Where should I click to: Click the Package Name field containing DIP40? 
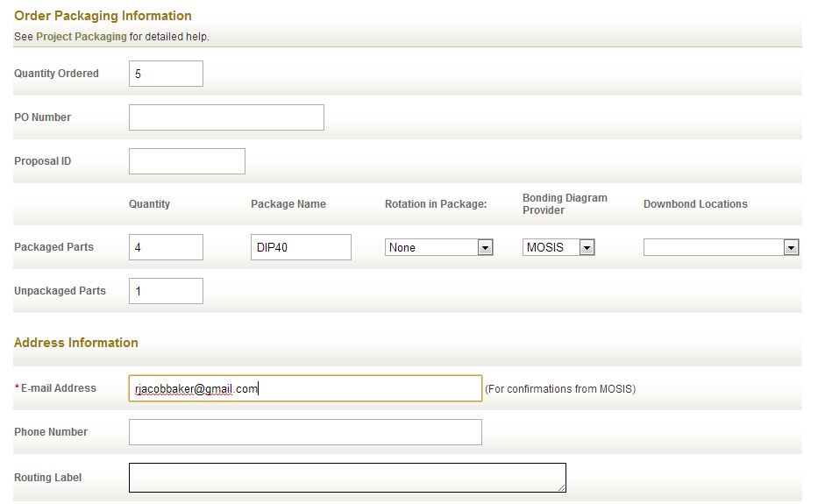(x=301, y=247)
